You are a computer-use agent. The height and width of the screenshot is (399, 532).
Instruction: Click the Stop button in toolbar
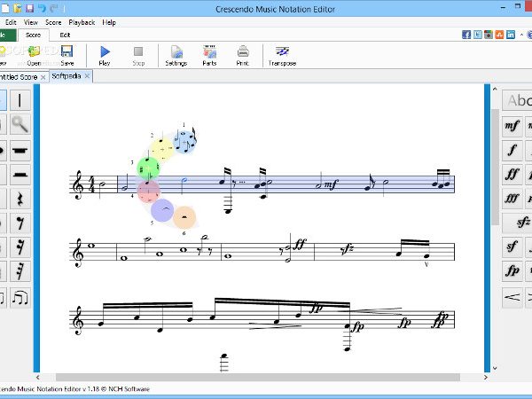[x=138, y=55]
